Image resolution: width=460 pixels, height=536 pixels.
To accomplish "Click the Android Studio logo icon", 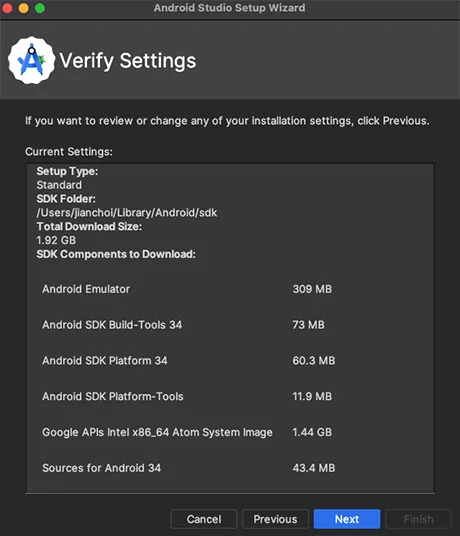I will [31, 61].
